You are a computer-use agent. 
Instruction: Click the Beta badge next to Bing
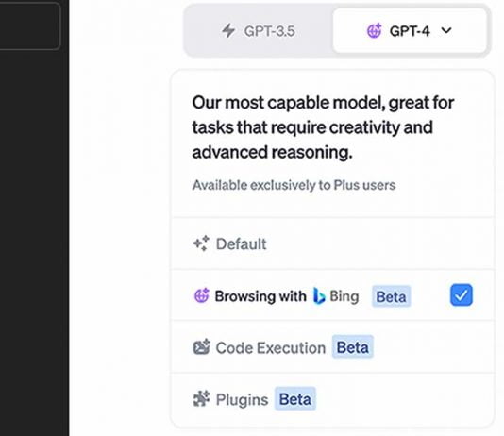[x=391, y=296]
